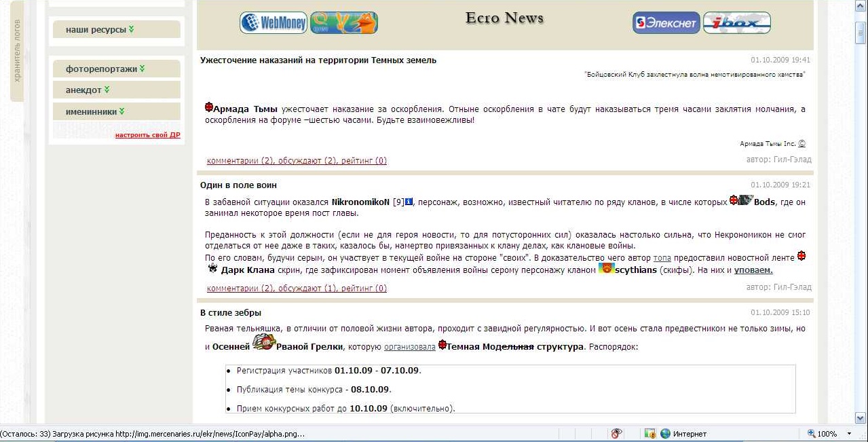The image size is (868, 442).
Task: Click the timestamp 01.10.2009 15:10
Action: (780, 313)
